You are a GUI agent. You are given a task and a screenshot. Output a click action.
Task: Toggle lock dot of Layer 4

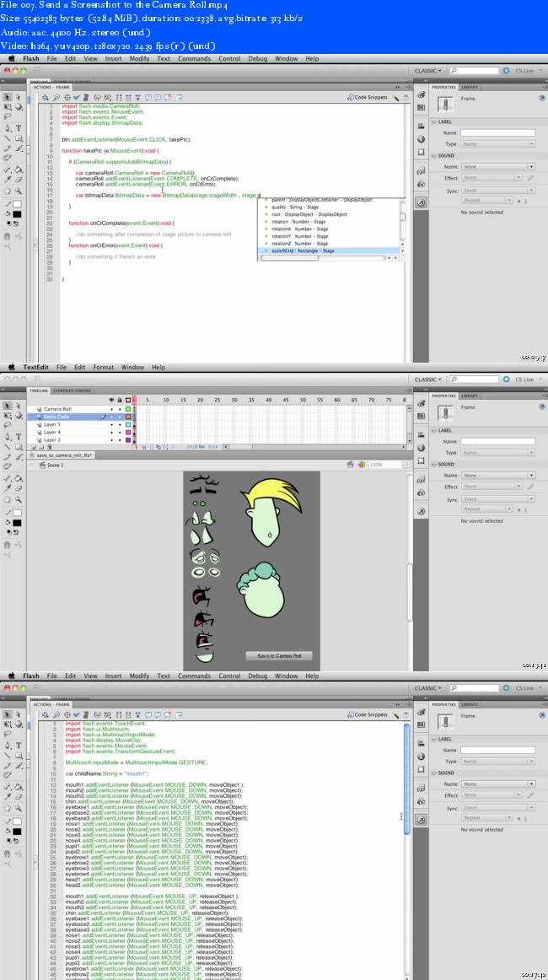pos(120,432)
